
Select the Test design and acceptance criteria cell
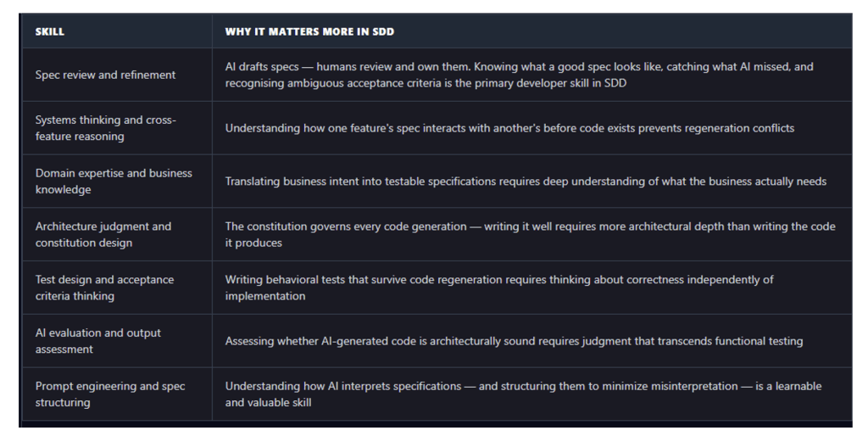tap(104, 288)
